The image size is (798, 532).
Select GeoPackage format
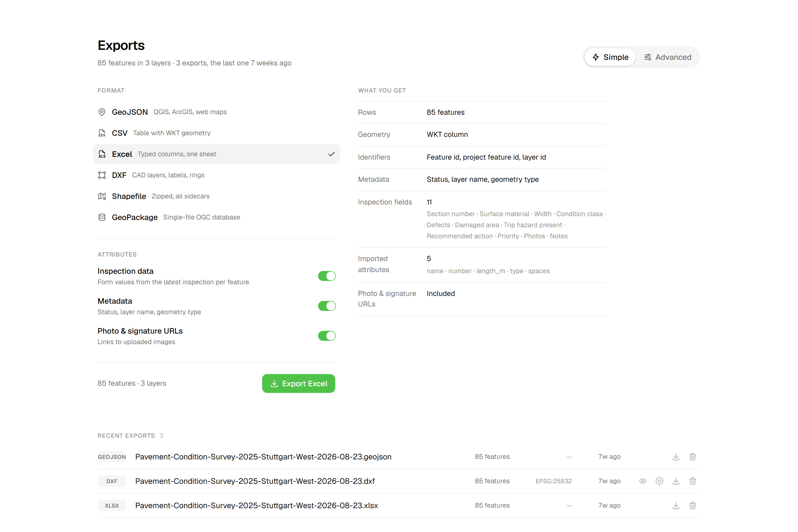point(216,217)
